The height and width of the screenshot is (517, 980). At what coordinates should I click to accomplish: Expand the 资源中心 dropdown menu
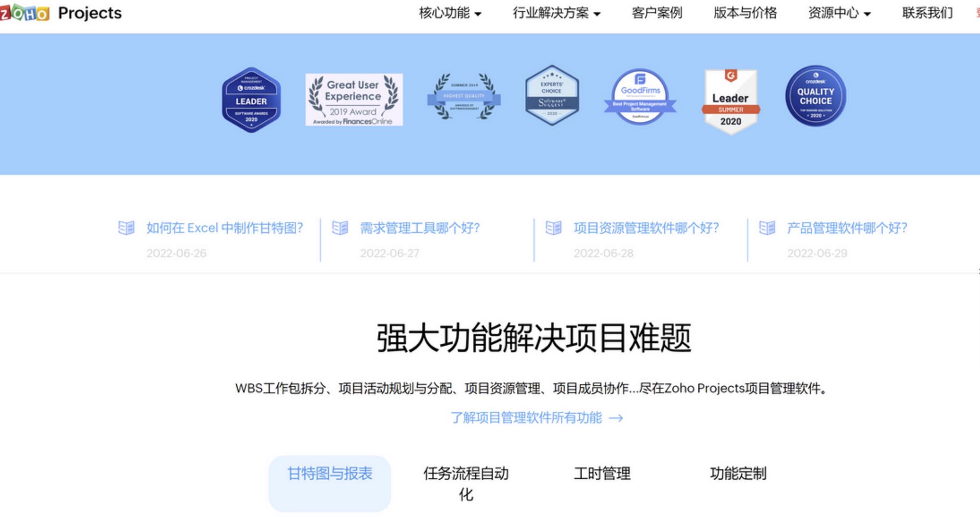tap(839, 13)
